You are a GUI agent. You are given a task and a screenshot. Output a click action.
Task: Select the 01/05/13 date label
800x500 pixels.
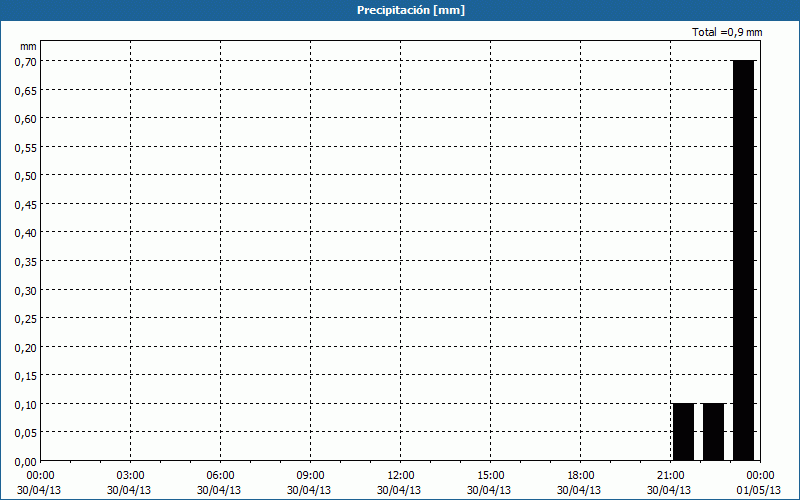coord(760,490)
